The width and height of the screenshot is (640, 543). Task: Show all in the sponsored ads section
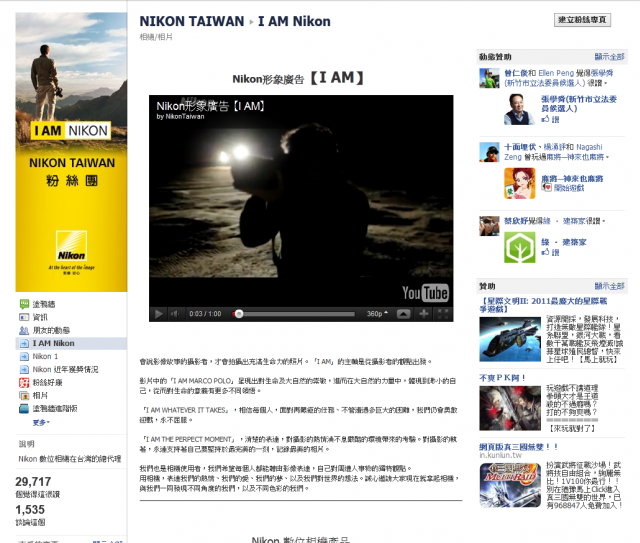(x=609, y=286)
